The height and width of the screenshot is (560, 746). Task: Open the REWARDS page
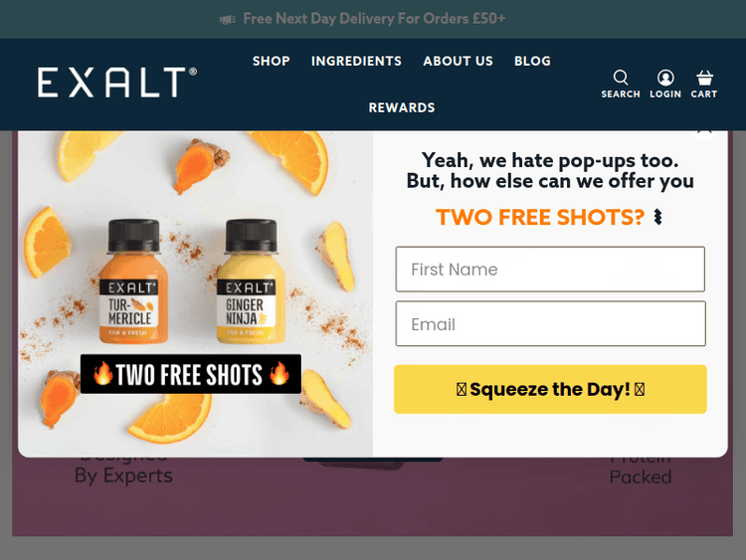(402, 107)
